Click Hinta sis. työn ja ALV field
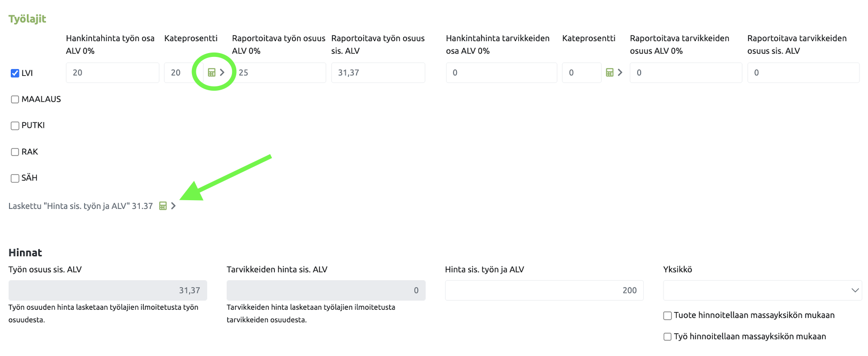The image size is (868, 356). coord(544,290)
